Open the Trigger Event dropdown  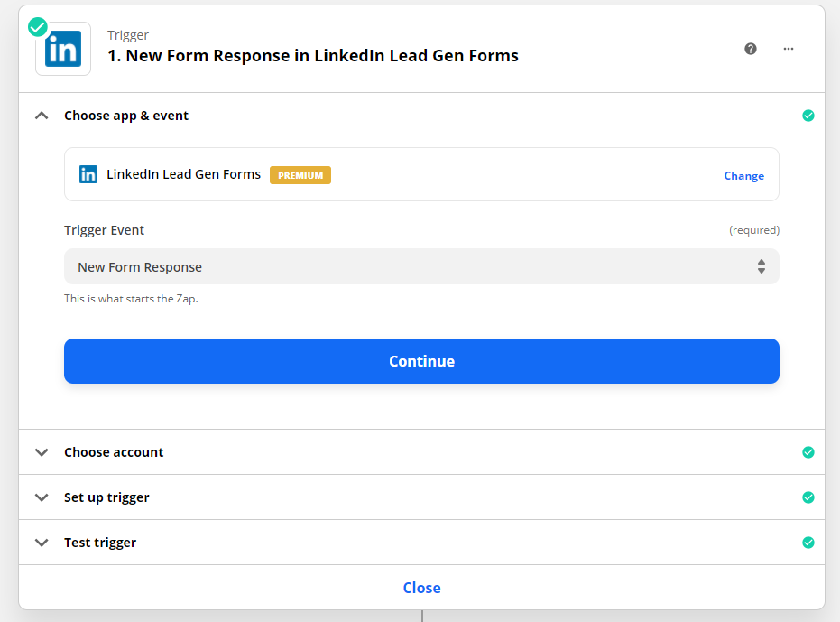pyautogui.click(x=421, y=266)
